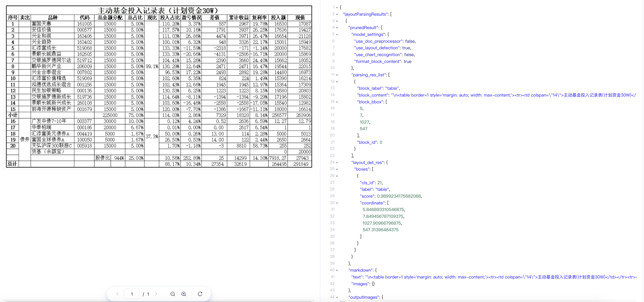Zoom out of the PDF page
The height and width of the screenshot is (302, 644).
point(173,294)
